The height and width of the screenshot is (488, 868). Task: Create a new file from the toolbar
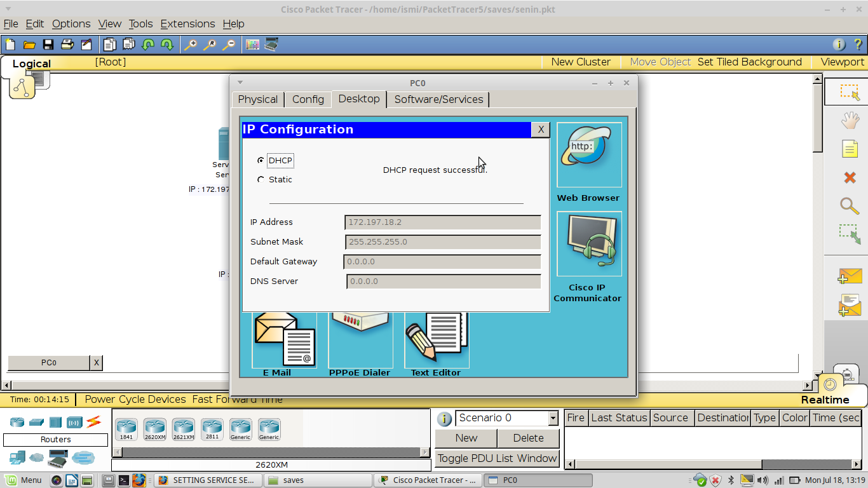click(x=10, y=44)
